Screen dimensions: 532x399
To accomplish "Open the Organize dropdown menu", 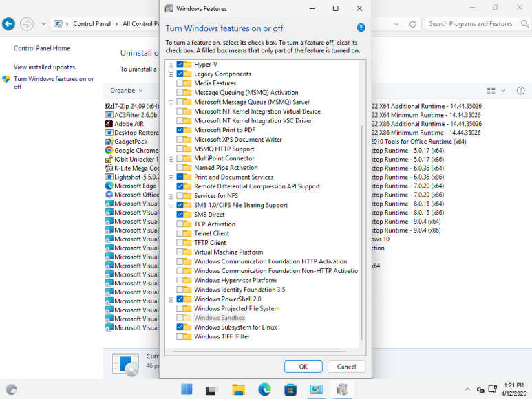I will pyautogui.click(x=126, y=91).
